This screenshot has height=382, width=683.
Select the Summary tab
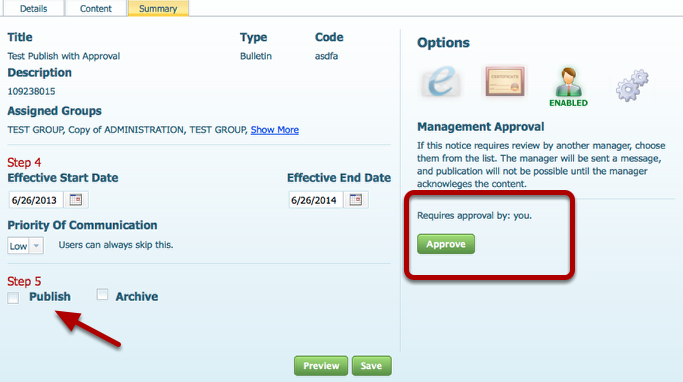[158, 9]
